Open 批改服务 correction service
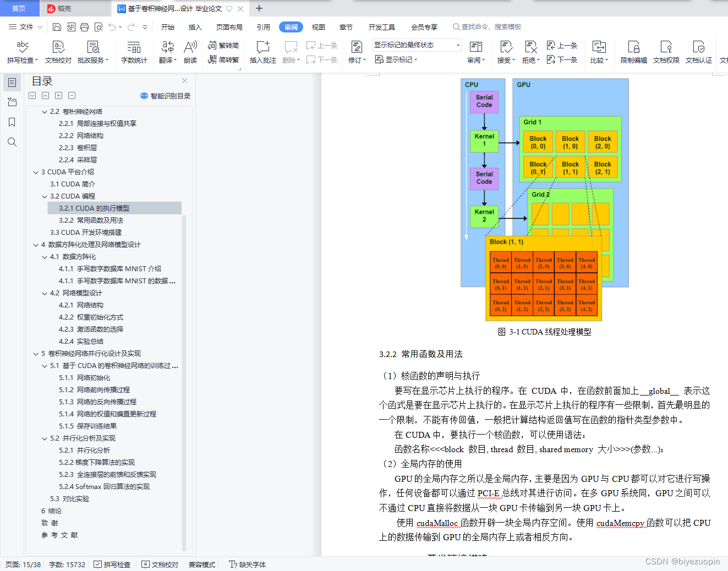The image size is (728, 571). [x=93, y=52]
